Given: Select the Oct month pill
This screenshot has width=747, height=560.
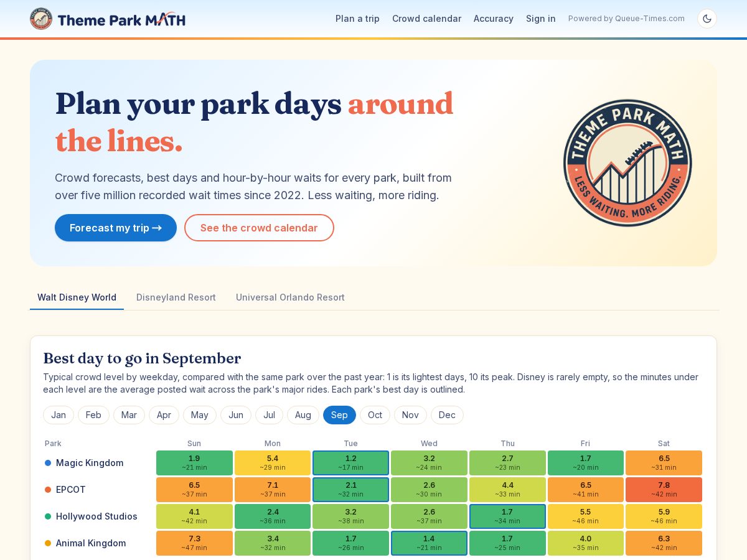Looking at the screenshot, I should (x=375, y=415).
